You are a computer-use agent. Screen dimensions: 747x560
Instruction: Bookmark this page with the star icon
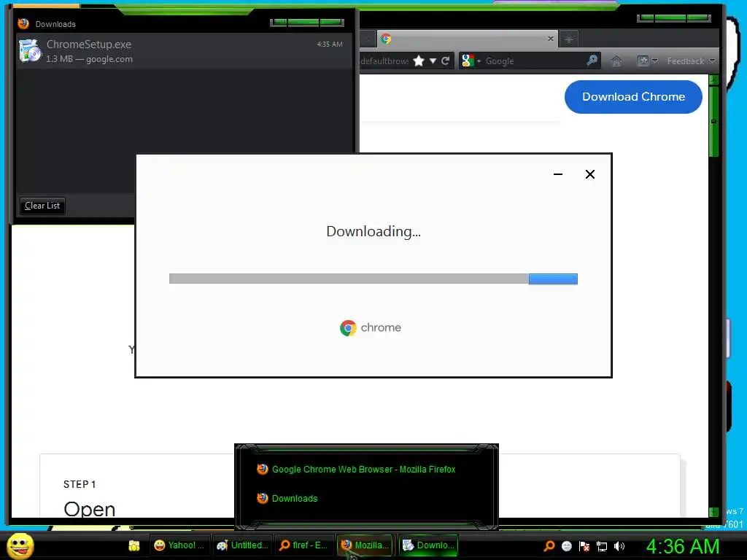click(x=419, y=61)
